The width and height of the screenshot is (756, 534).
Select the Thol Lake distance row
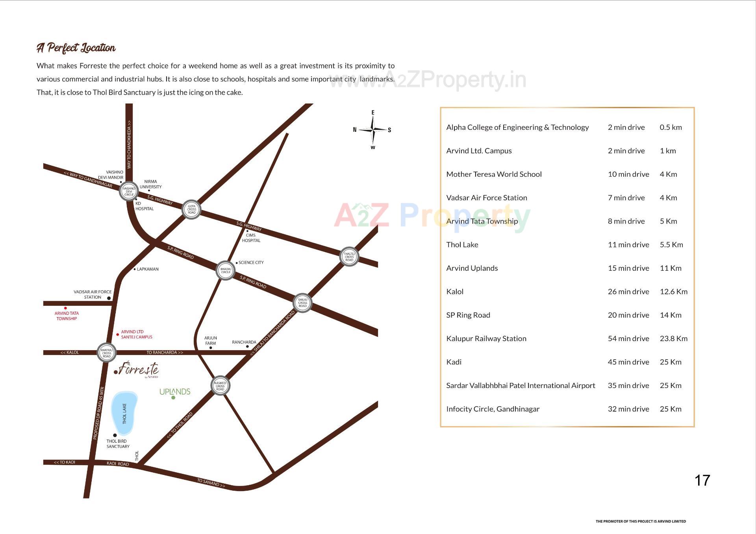566,245
